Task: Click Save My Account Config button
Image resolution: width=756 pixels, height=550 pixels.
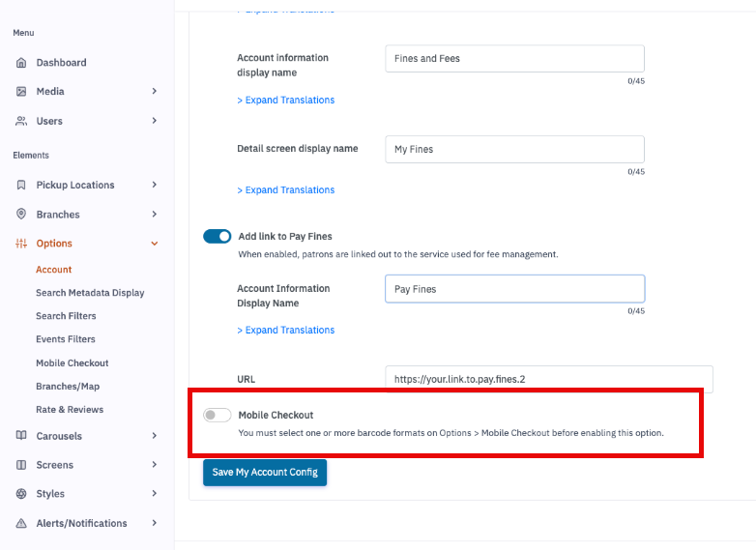Action: (265, 473)
